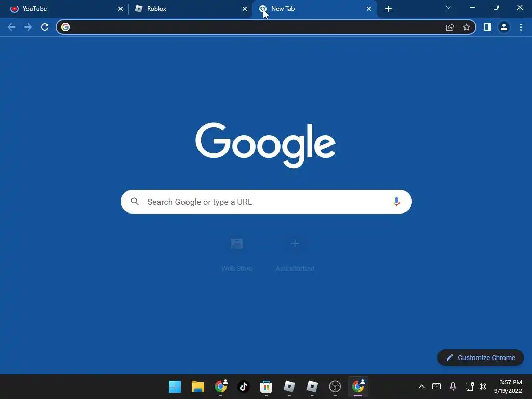532x399 pixels.
Task: Select the New Tab tab
Action: click(315, 9)
